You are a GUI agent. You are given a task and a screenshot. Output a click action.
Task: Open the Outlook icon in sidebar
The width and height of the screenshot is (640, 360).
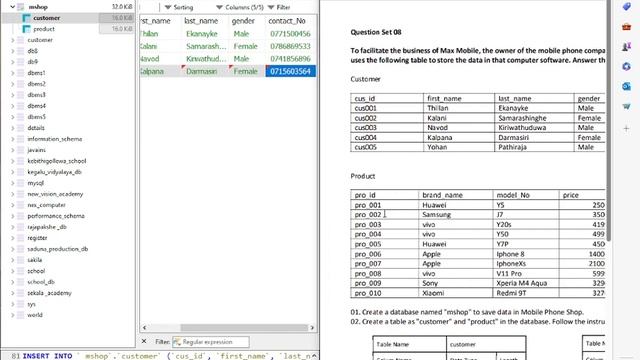[627, 87]
